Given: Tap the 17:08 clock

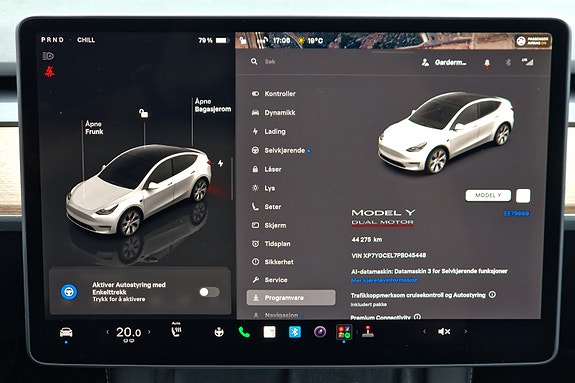Looking at the screenshot, I should [x=282, y=40].
